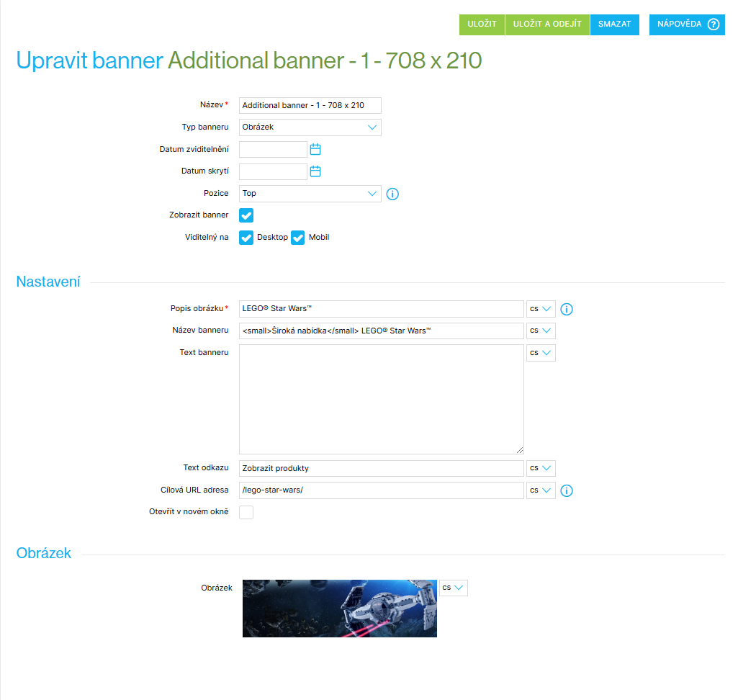Focus the Popis obrázku text field
This screenshot has height=700, width=738.
pos(381,309)
